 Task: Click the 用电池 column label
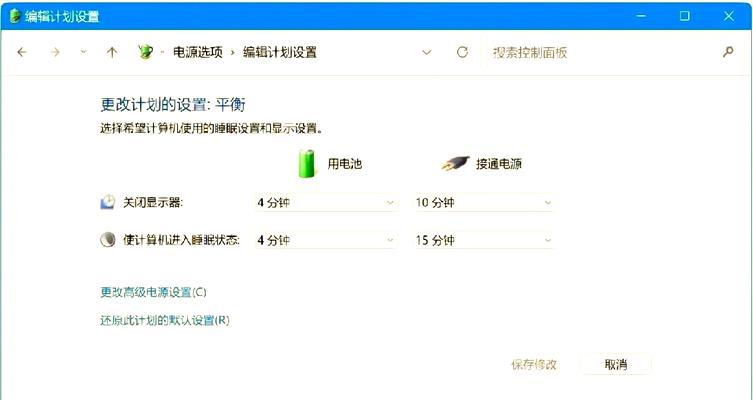tap(344, 164)
